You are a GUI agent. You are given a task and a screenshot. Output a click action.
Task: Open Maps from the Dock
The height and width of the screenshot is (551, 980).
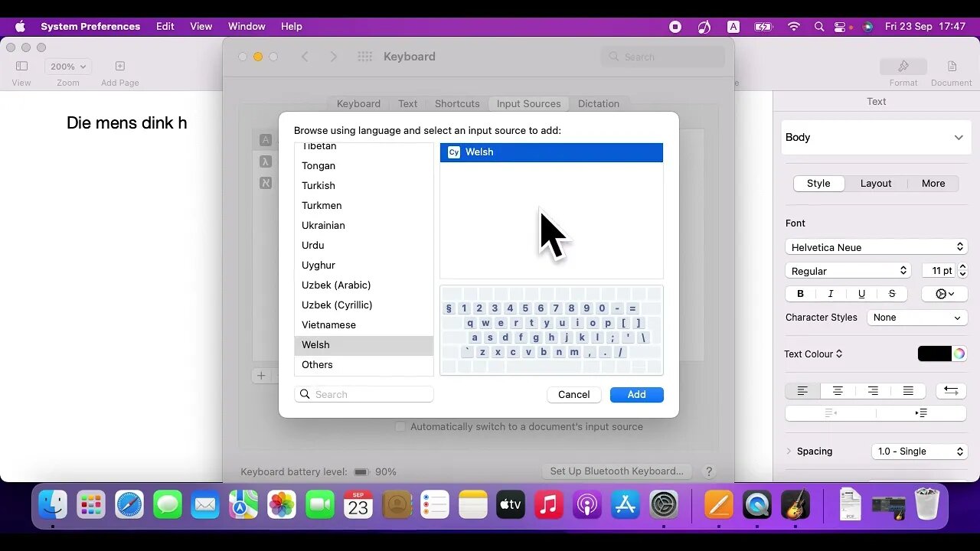[x=243, y=505]
